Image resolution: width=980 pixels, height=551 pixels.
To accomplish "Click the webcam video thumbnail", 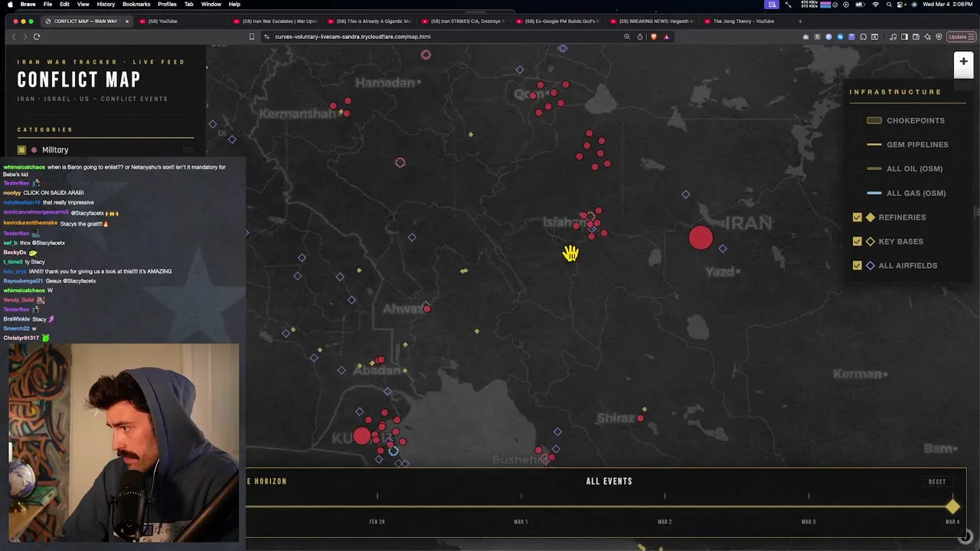I will coord(123,443).
